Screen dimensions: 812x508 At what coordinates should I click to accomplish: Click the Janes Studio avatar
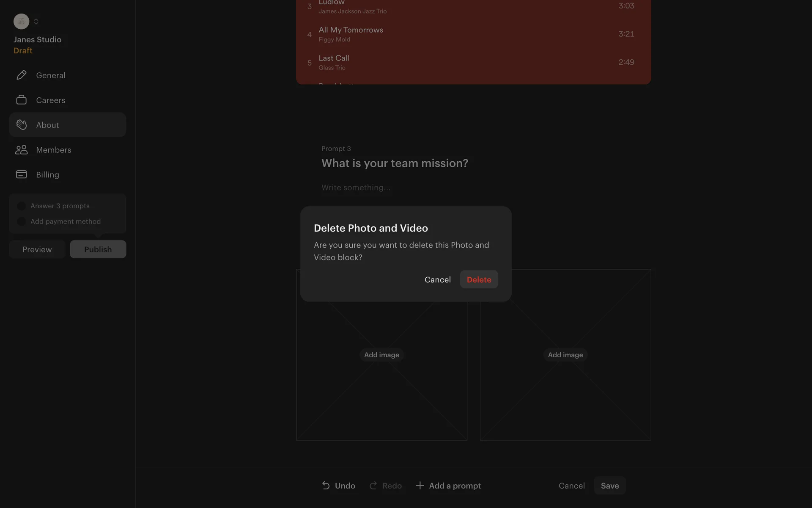[21, 21]
